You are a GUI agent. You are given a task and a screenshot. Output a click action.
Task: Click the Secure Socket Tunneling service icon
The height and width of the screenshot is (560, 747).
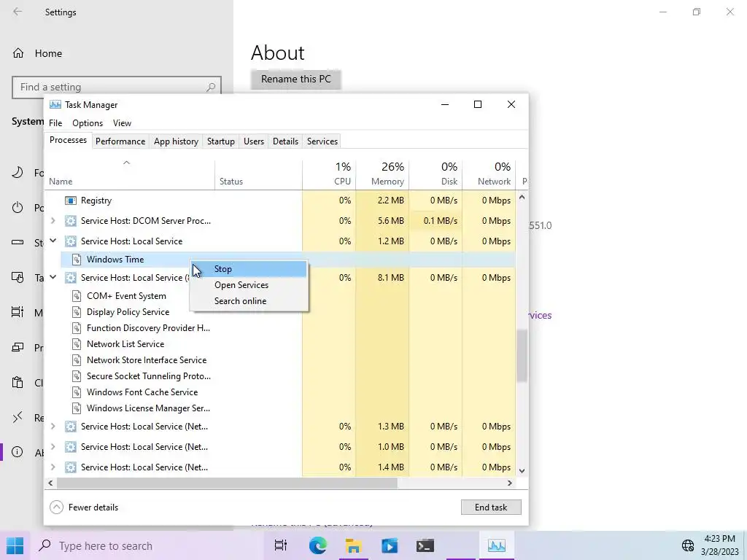coord(76,376)
